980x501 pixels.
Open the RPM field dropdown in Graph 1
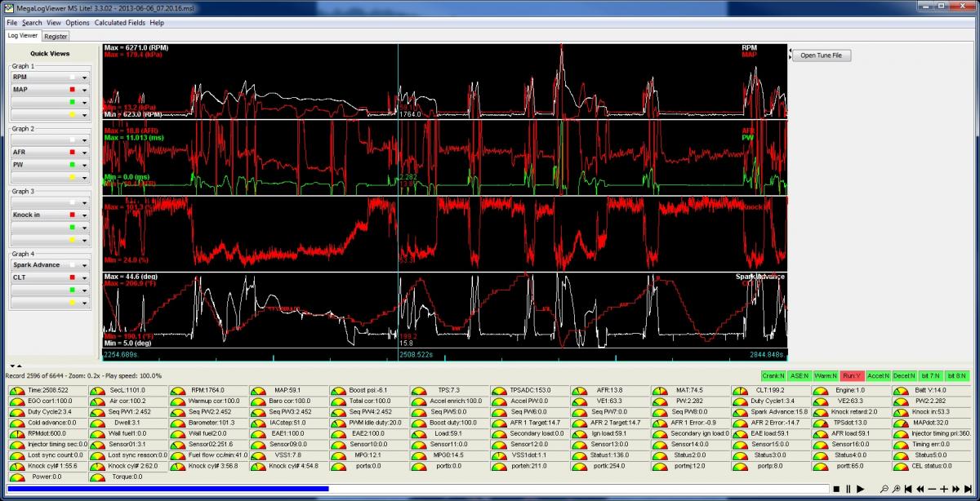(84, 77)
